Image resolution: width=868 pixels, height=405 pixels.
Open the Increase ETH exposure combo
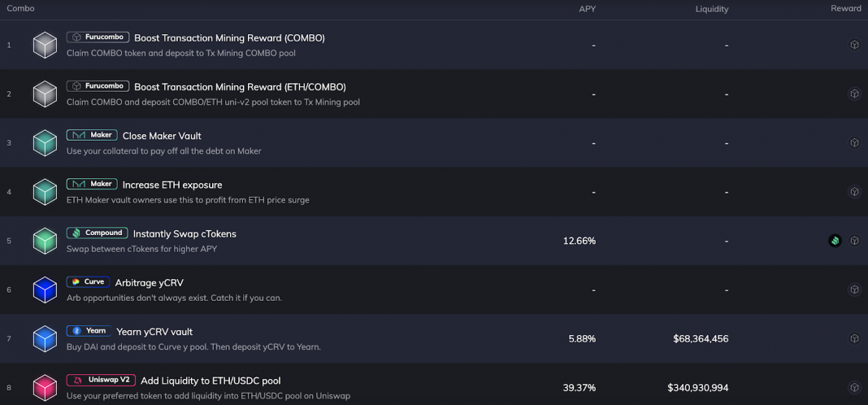(172, 185)
